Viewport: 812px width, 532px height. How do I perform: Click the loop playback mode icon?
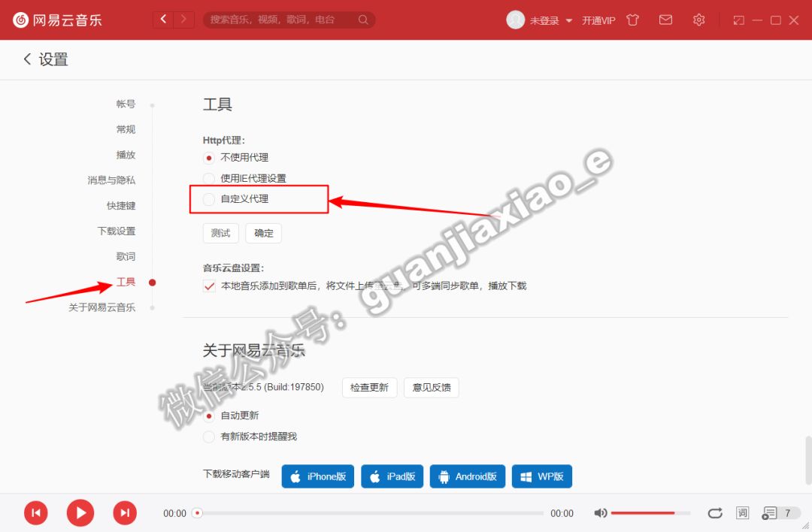[715, 512]
